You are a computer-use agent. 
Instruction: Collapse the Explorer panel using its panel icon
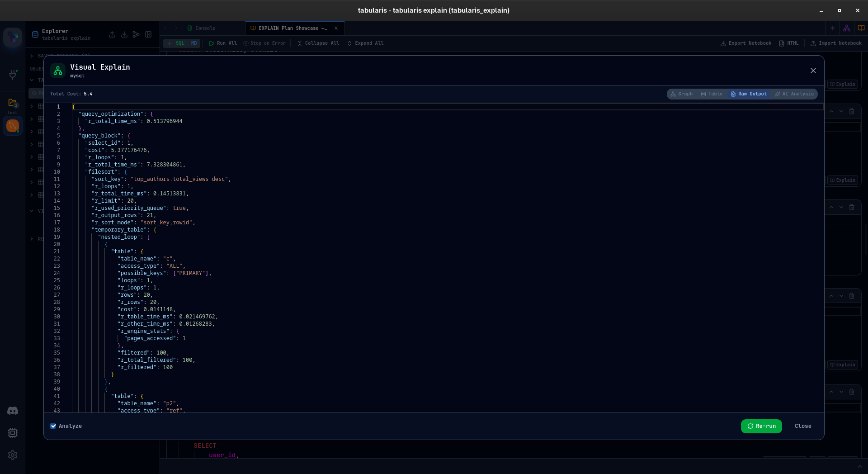pos(148,34)
